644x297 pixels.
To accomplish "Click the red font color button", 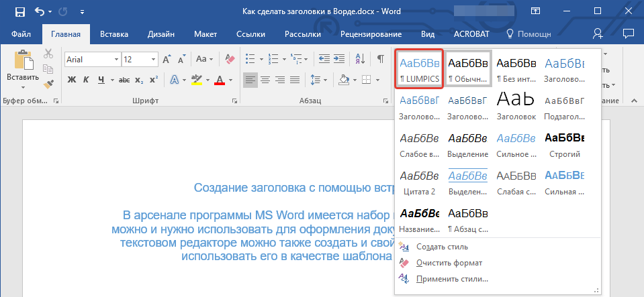I will tap(219, 80).
